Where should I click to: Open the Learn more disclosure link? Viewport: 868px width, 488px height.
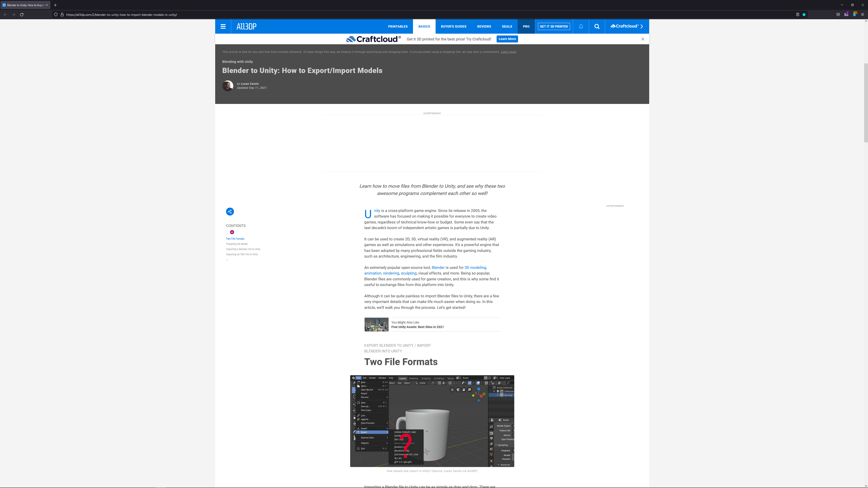pos(508,52)
